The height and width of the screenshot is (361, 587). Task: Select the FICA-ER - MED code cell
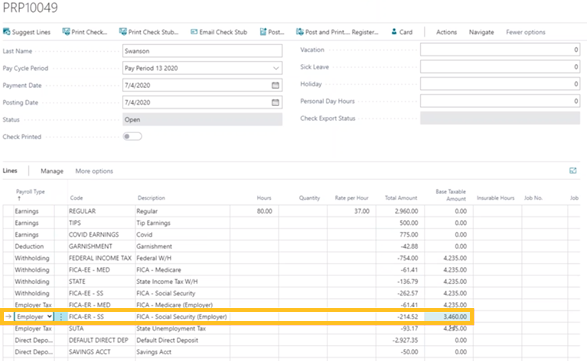102,305
